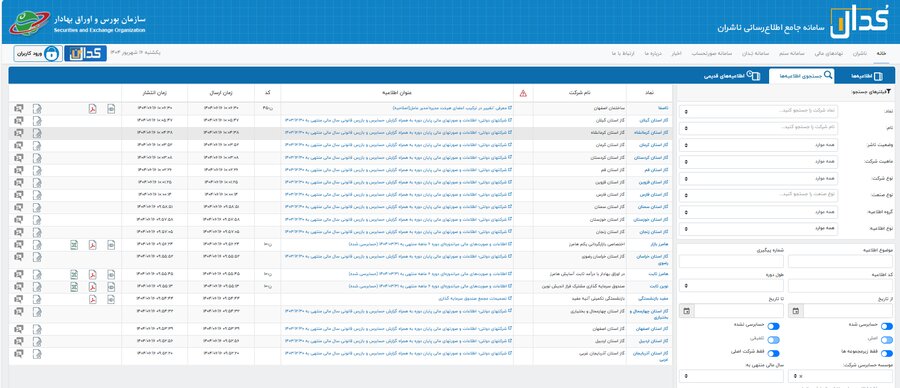Open the comments icon of the first row
The height and width of the screenshot is (388, 900).
(x=19, y=108)
